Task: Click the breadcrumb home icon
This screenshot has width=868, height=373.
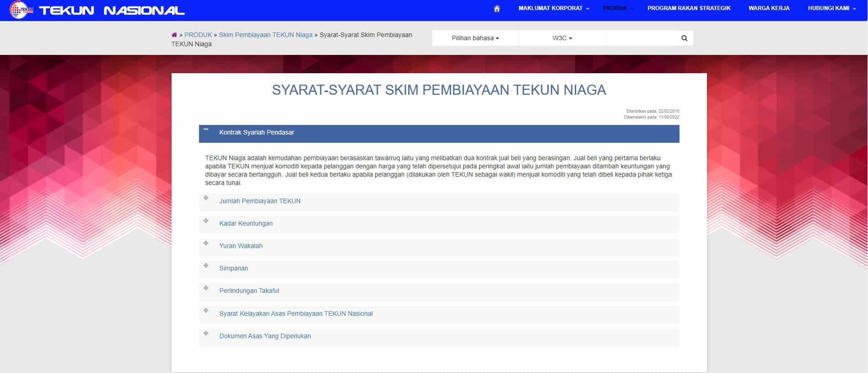Action: [174, 35]
